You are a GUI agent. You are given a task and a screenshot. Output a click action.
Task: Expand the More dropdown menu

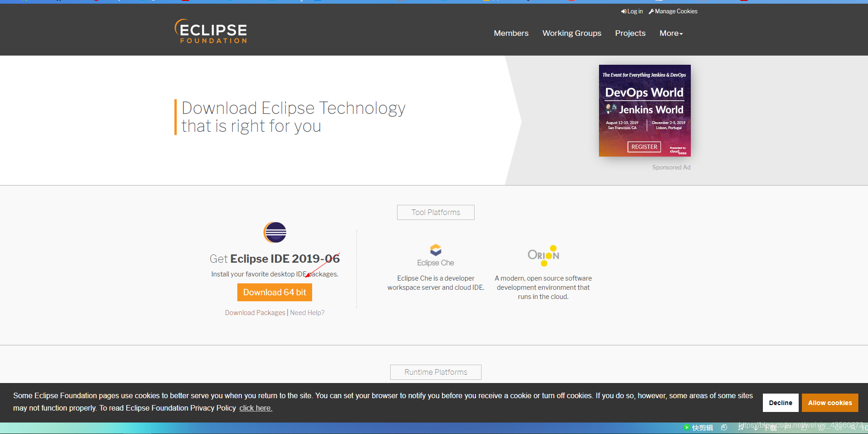tap(671, 33)
